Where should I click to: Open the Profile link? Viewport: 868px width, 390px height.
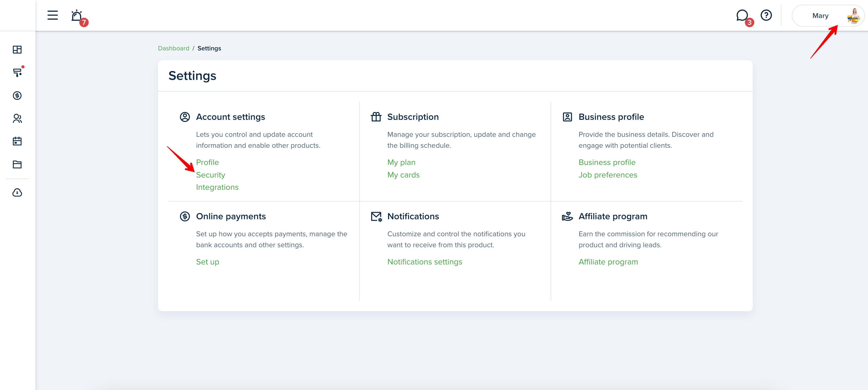pos(208,162)
